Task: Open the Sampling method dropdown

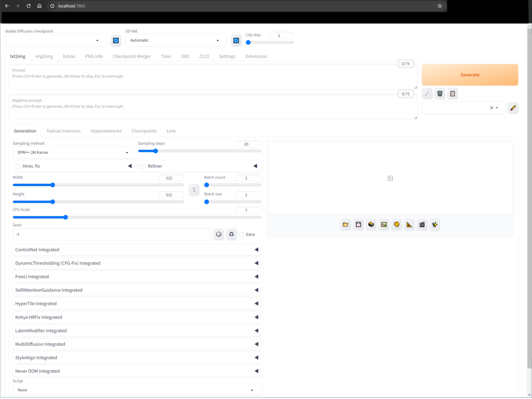Action: [x=74, y=153]
